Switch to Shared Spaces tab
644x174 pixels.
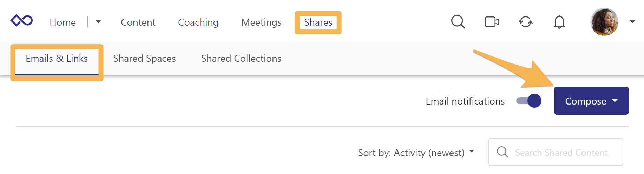pyautogui.click(x=144, y=59)
